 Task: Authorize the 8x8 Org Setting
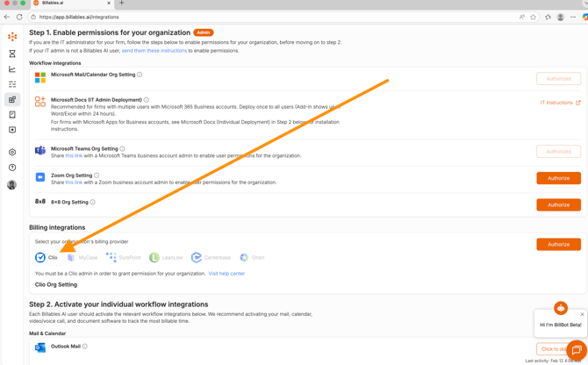[558, 204]
